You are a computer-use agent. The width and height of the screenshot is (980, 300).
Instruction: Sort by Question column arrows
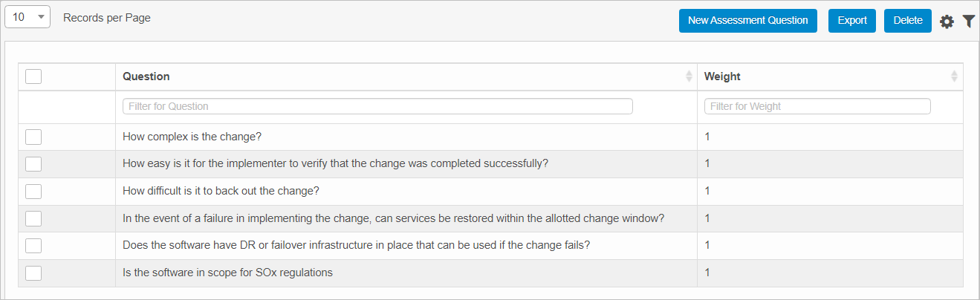point(689,76)
